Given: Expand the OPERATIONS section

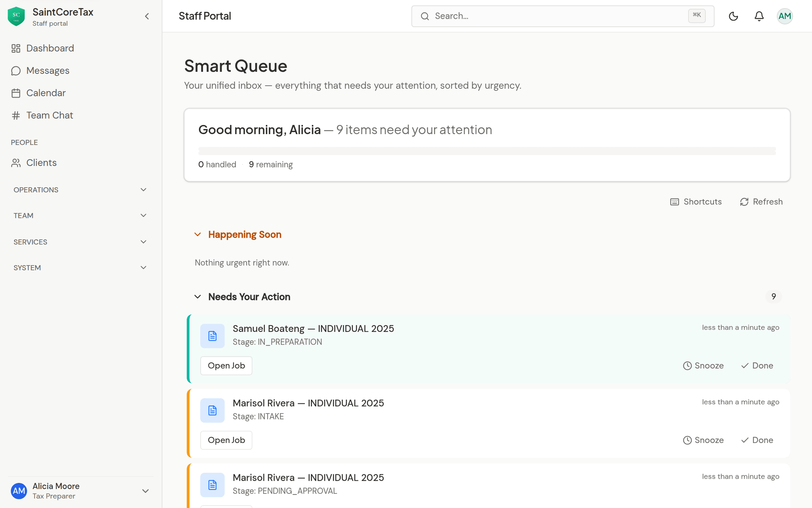Looking at the screenshot, I should [81, 190].
